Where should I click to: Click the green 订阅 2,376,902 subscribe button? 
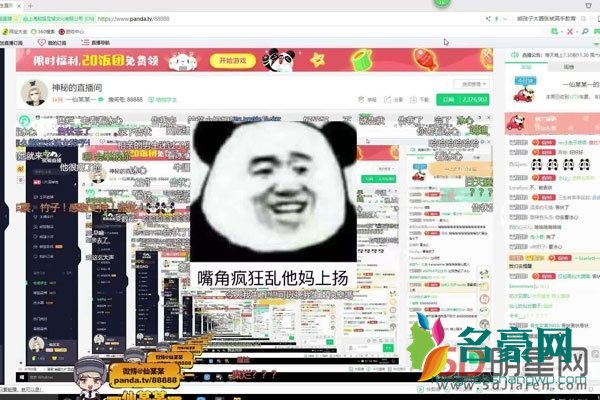[463, 100]
